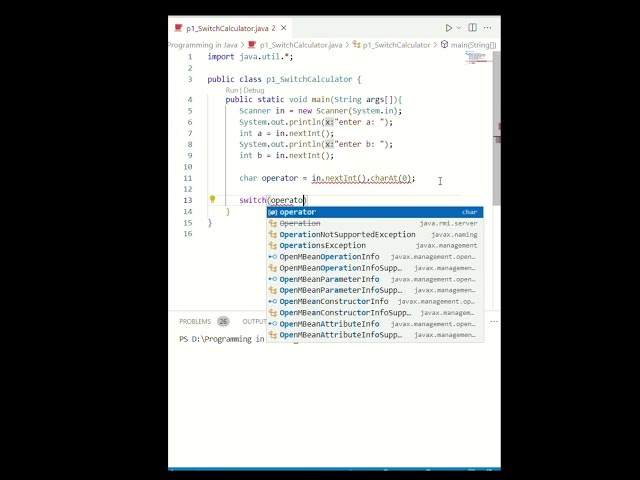Click variable icon beside operator suggestion
The width and height of the screenshot is (640, 480).
[273, 212]
